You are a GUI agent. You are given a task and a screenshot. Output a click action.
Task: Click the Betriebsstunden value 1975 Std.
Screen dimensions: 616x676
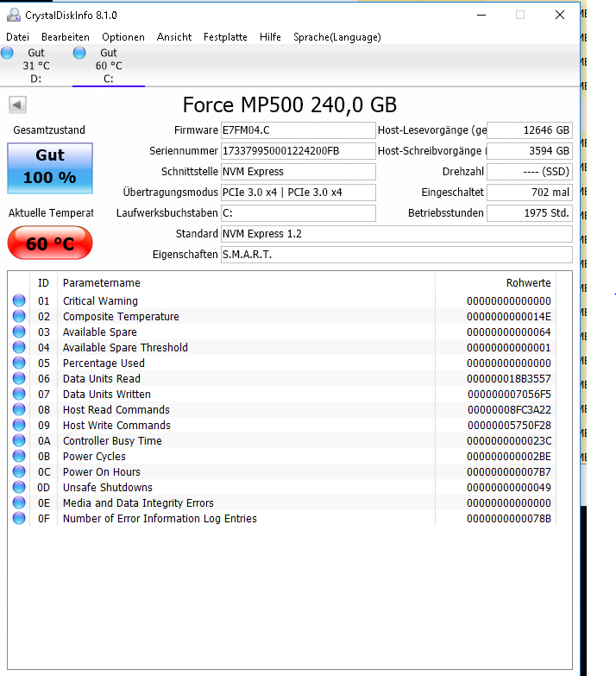530,213
